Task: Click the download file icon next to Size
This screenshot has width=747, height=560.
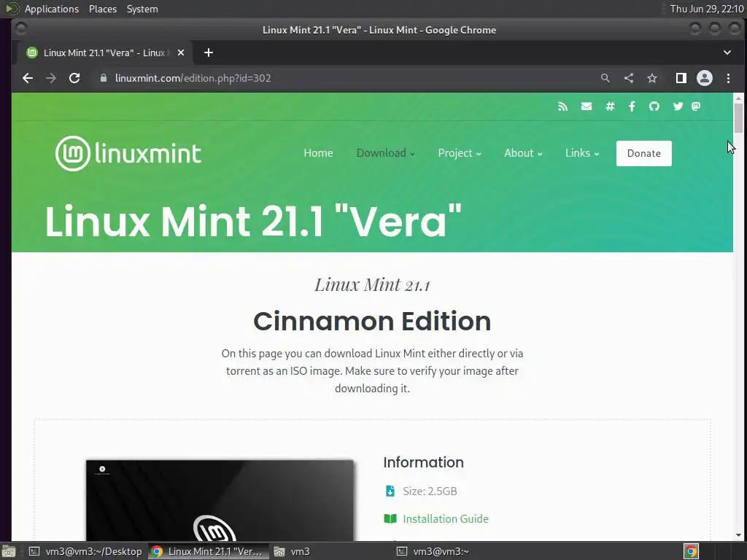Action: tap(390, 491)
